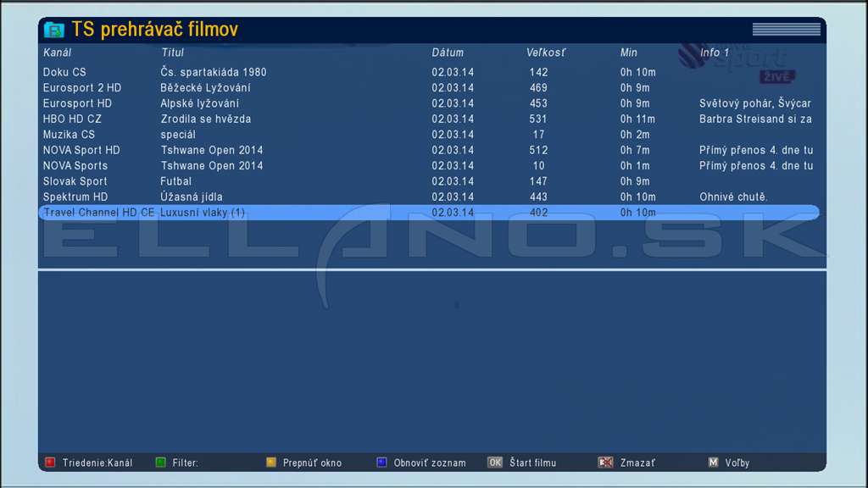Select the Spektrum HD channel entry
The height and width of the screenshot is (488, 868).
pos(75,197)
